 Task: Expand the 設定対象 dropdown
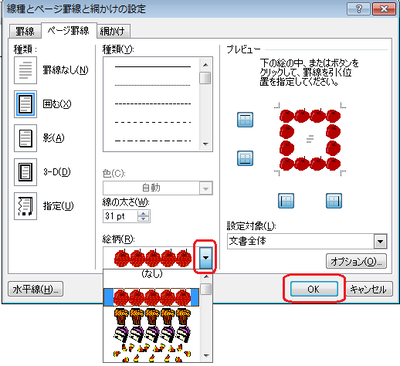point(380,241)
